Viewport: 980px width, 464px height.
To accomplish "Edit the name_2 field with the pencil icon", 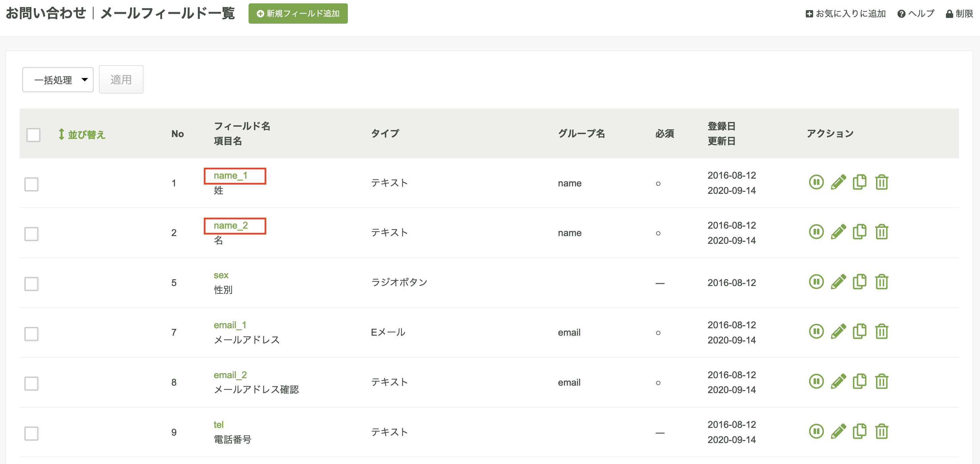I will pos(839,232).
